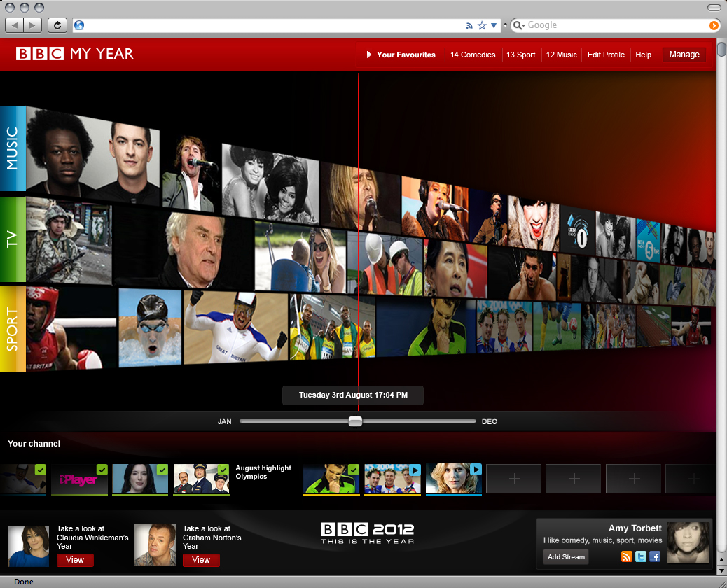727x588 pixels.
Task: Add item in the third empty plus slot
Action: pos(633,479)
